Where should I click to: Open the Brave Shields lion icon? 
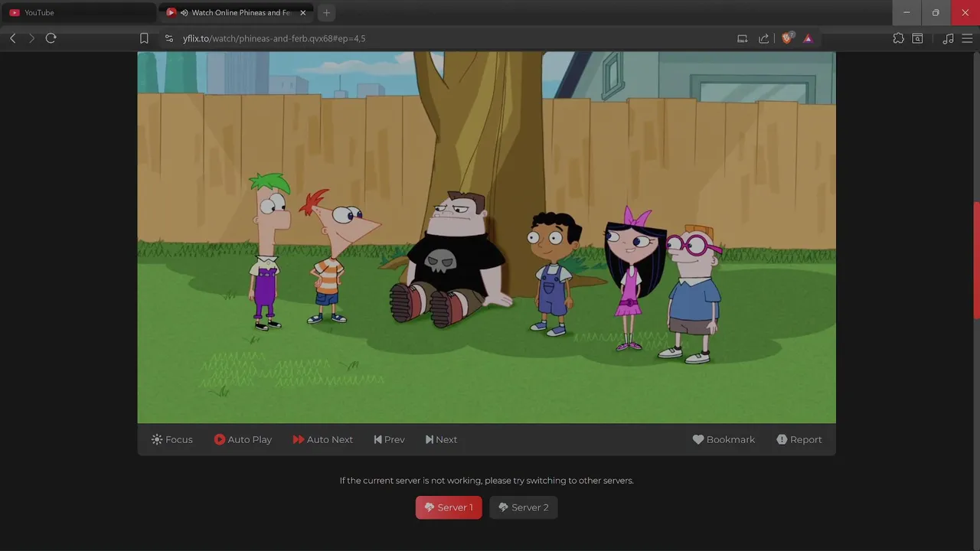tap(787, 38)
